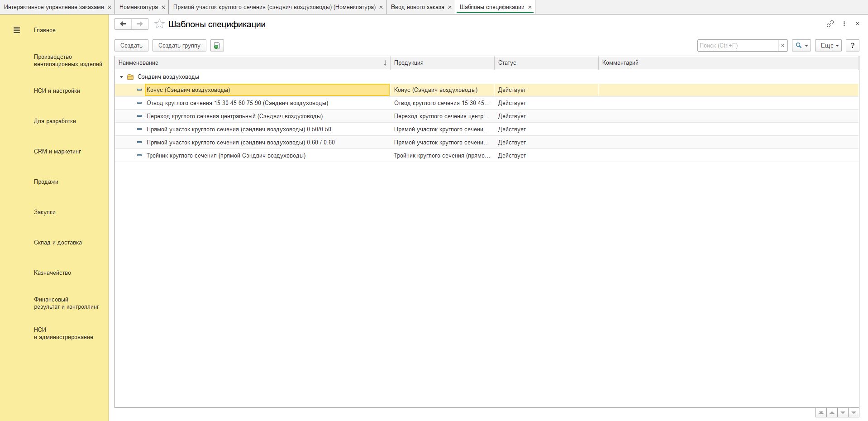Screen dimensions: 868x421
Task: Click the green document icon button
Action: click(x=217, y=46)
